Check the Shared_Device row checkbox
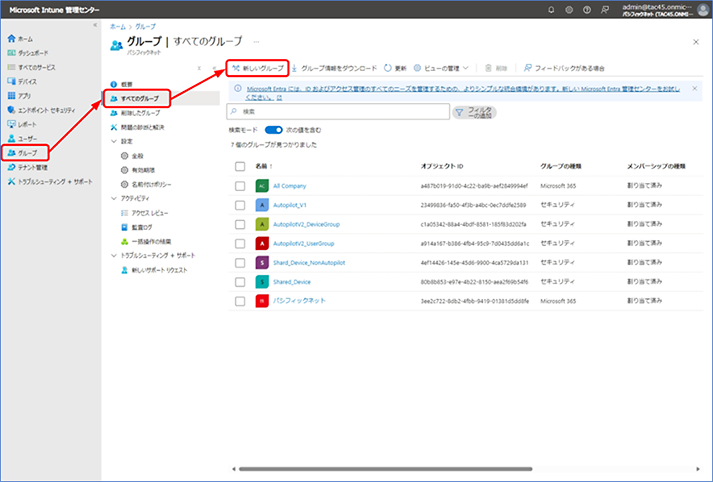 point(240,282)
